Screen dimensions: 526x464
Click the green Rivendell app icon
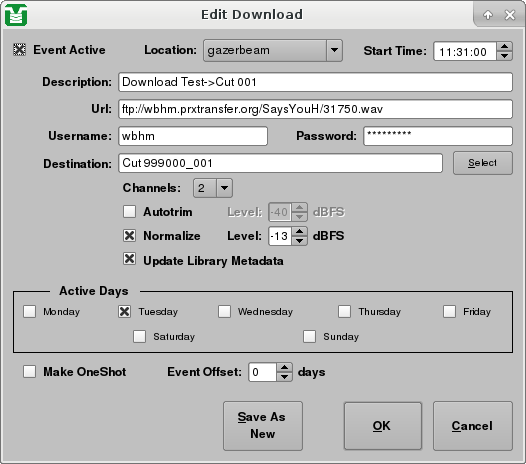coord(16,15)
